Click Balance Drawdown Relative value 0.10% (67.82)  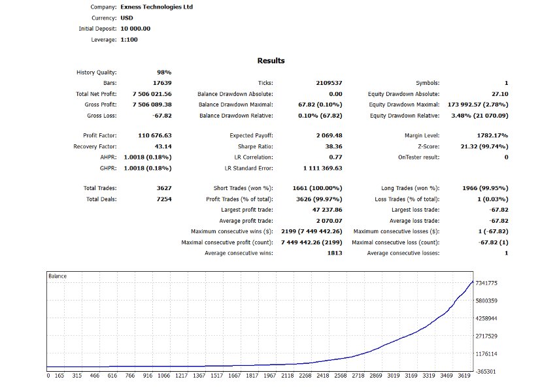tap(320, 116)
